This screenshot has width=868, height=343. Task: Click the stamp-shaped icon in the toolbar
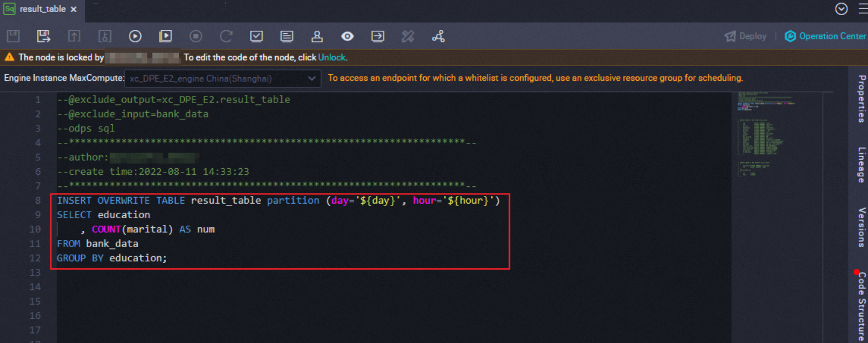point(317,36)
